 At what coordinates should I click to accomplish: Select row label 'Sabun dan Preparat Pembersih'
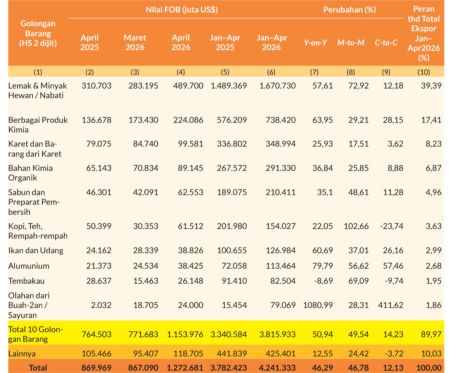click(x=34, y=202)
